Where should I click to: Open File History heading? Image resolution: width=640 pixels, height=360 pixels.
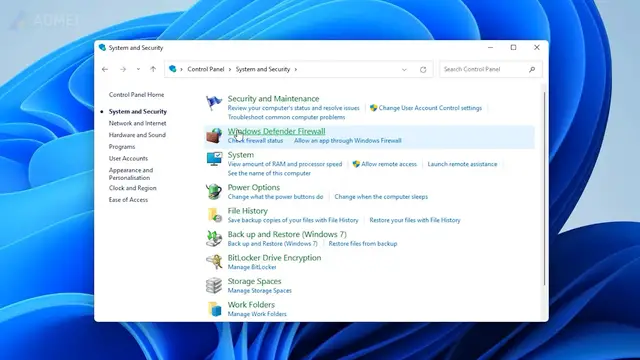pyautogui.click(x=248, y=211)
